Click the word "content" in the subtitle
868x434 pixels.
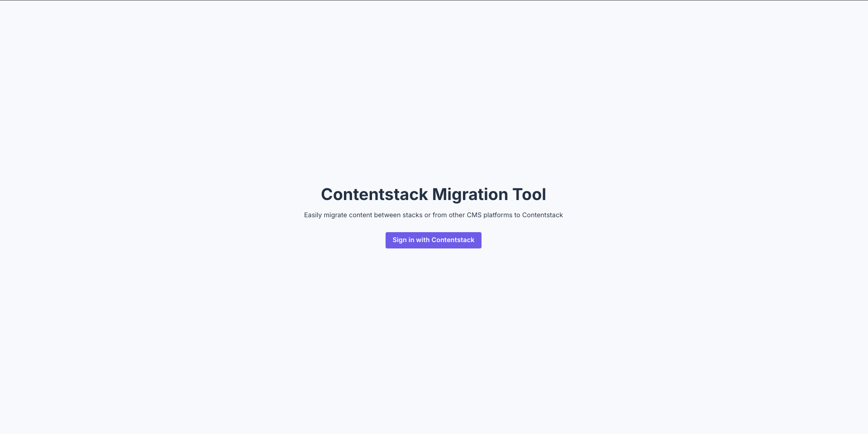(x=360, y=215)
